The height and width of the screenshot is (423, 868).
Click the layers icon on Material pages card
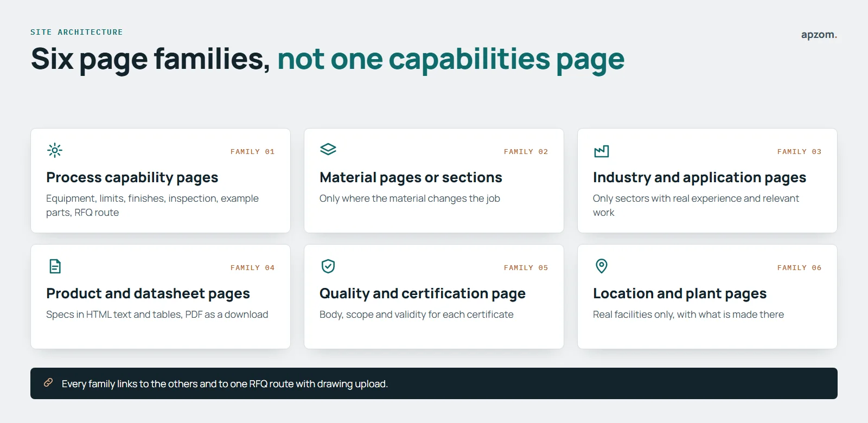328,149
